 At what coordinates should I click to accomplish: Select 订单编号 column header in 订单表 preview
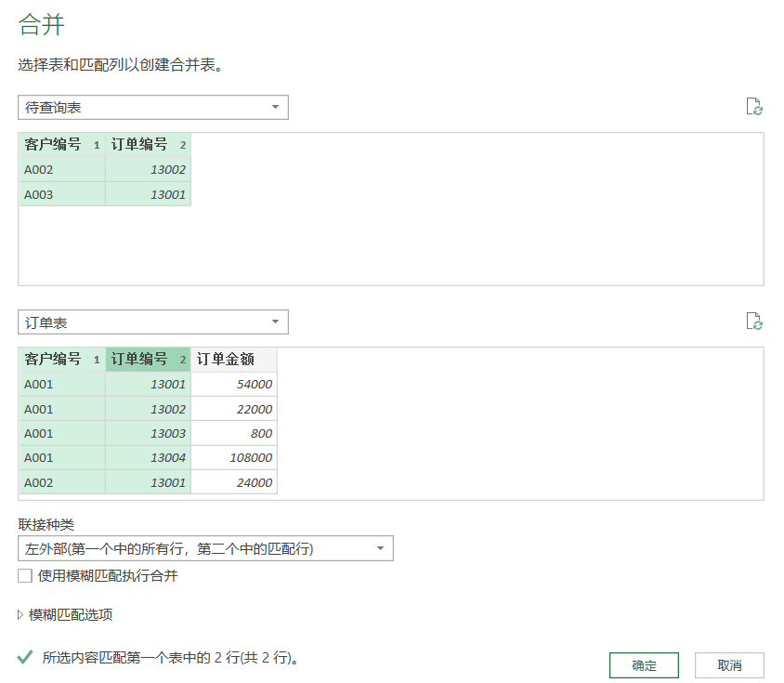[x=148, y=360]
